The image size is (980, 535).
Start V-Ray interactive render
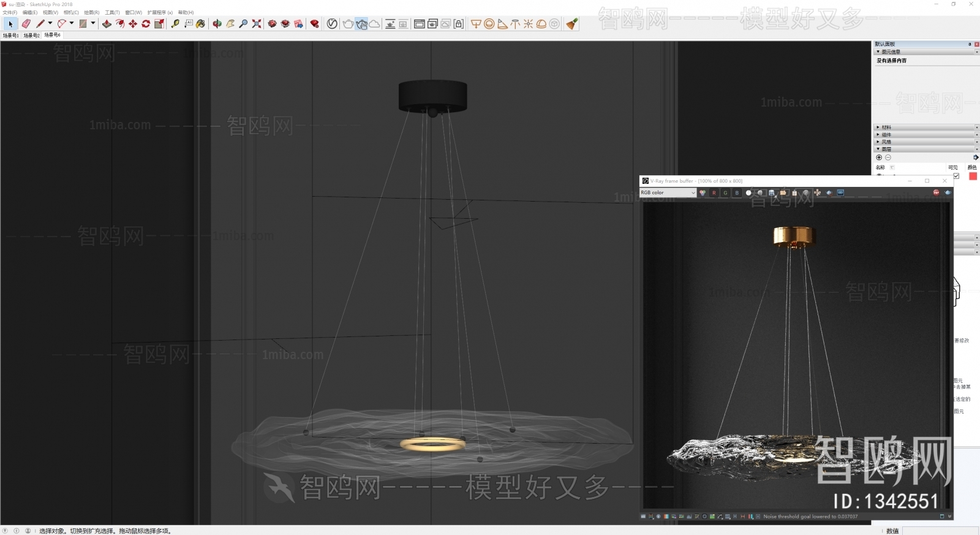[361, 24]
